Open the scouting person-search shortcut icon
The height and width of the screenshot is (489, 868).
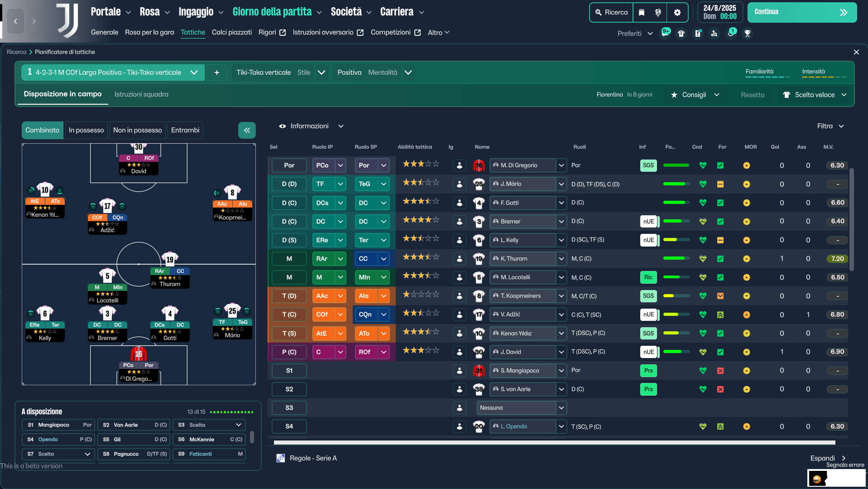point(714,33)
